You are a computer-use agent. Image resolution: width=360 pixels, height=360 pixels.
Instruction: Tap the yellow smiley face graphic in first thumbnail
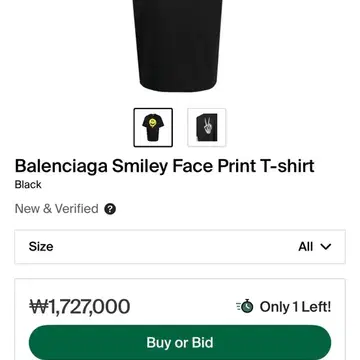(x=152, y=122)
